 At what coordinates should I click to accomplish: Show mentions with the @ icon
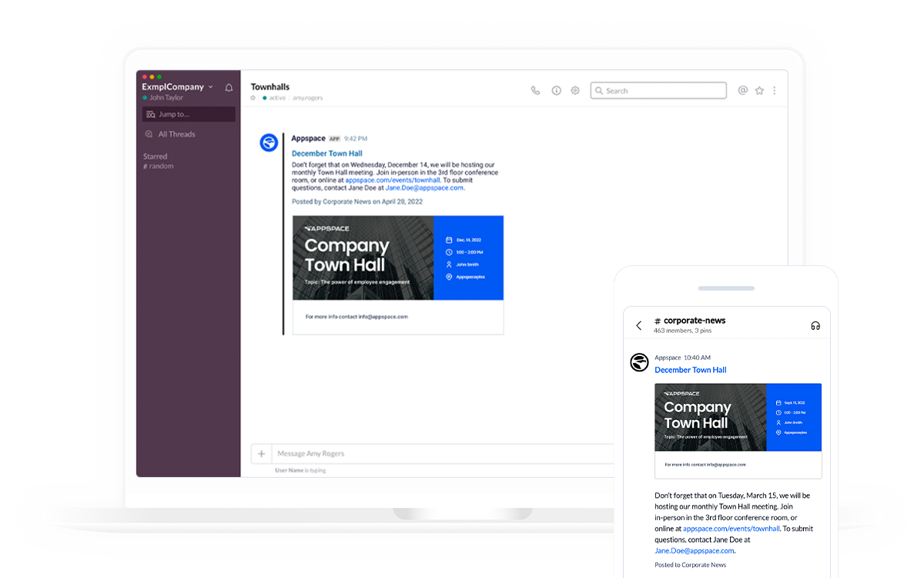(x=743, y=90)
